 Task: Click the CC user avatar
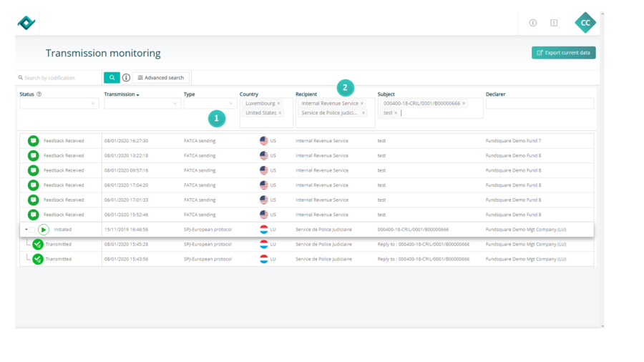pyautogui.click(x=585, y=23)
